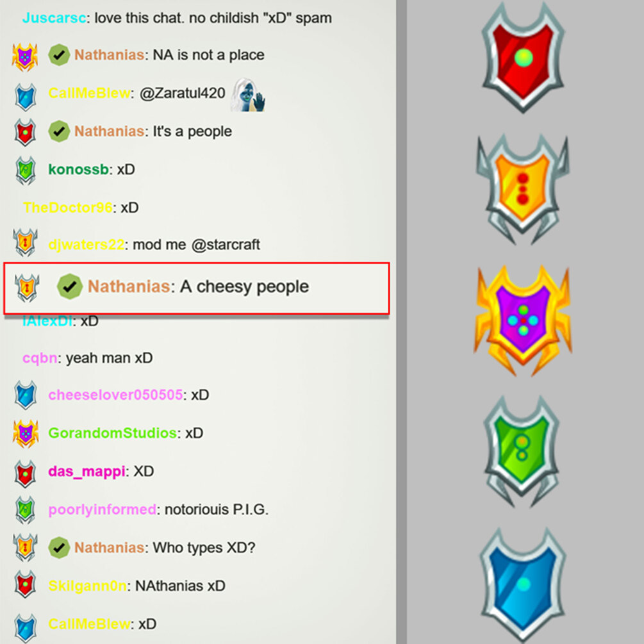Click the large green shield badge
Viewport: 644px width, 644px height.
tap(522, 451)
